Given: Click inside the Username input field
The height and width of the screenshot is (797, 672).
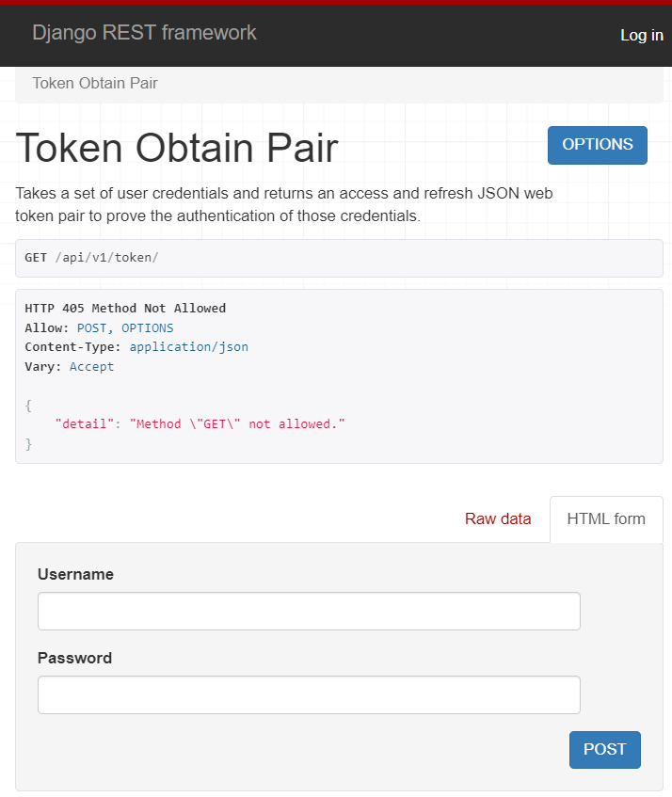Looking at the screenshot, I should [309, 611].
